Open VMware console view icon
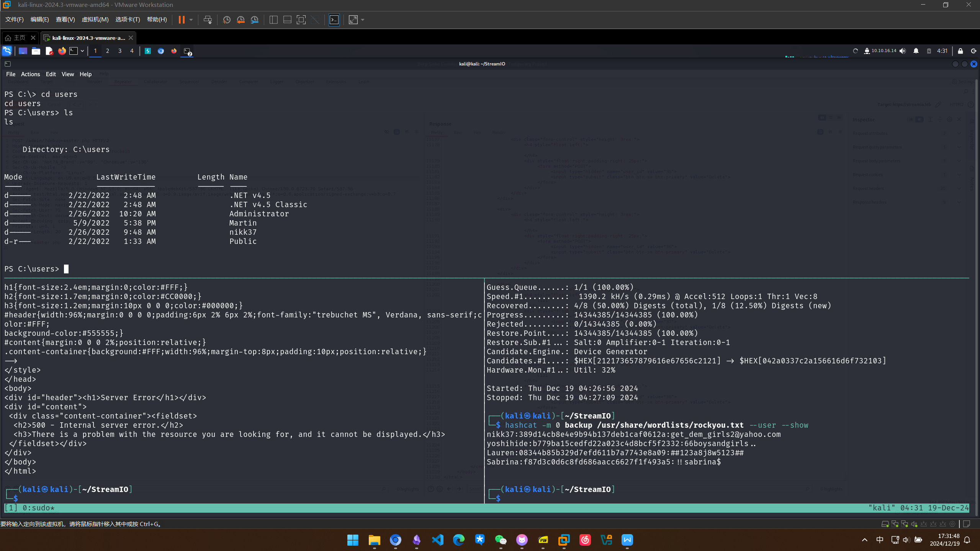This screenshot has width=980, height=551. 334,20
